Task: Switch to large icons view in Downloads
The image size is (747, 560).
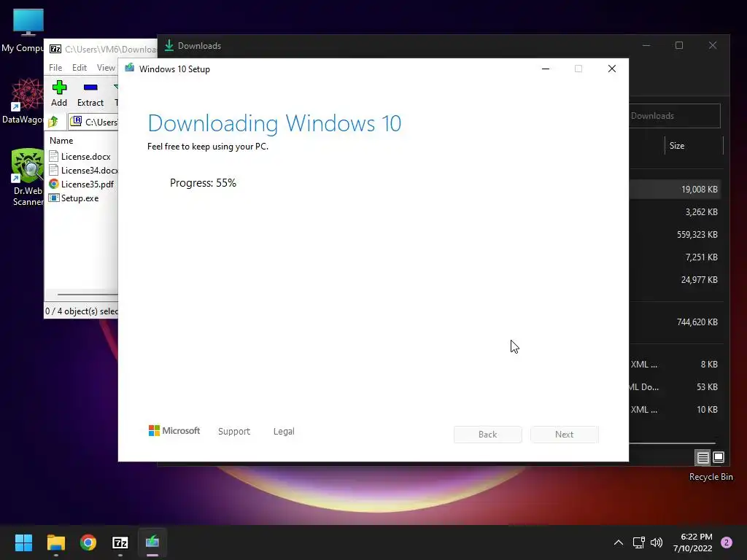Action: click(719, 458)
